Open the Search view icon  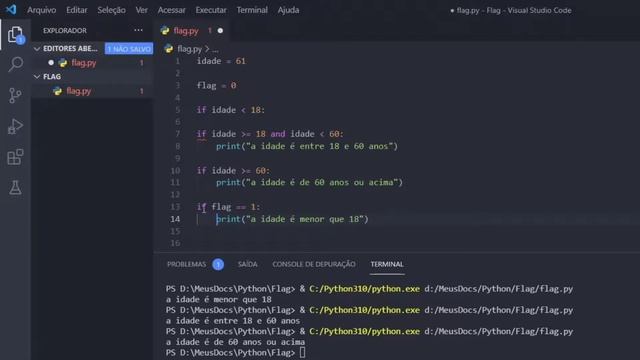(15, 64)
